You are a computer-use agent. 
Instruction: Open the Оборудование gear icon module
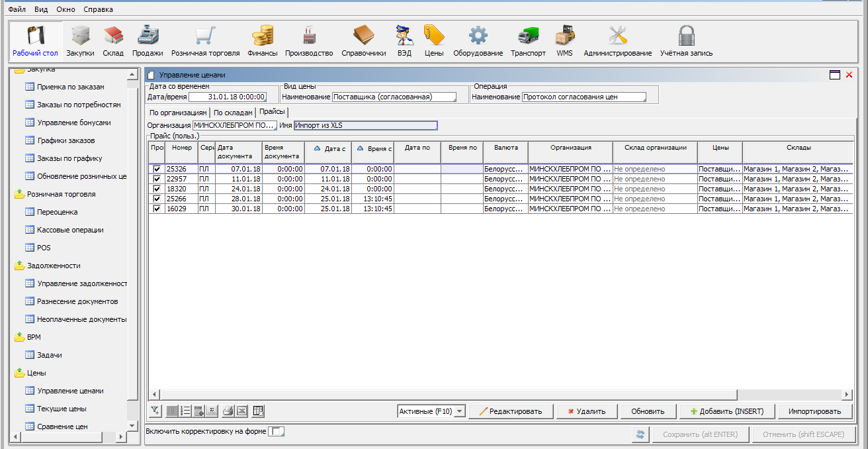478,41
